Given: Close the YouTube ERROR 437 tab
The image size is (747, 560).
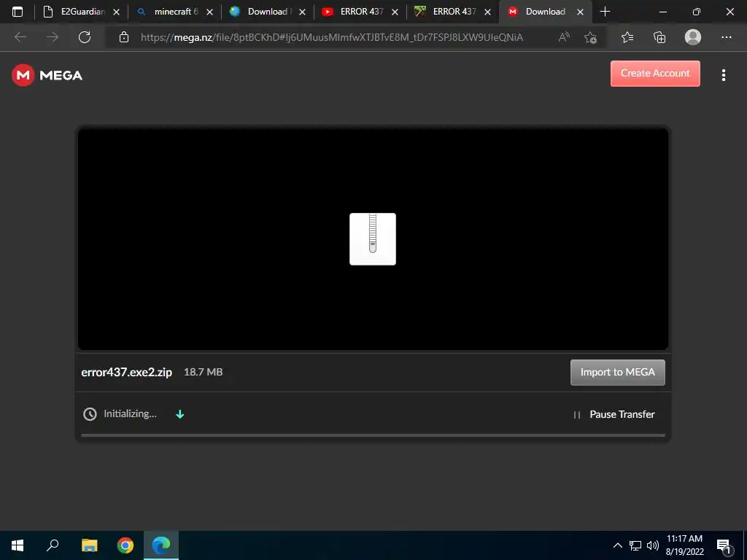Looking at the screenshot, I should point(395,12).
